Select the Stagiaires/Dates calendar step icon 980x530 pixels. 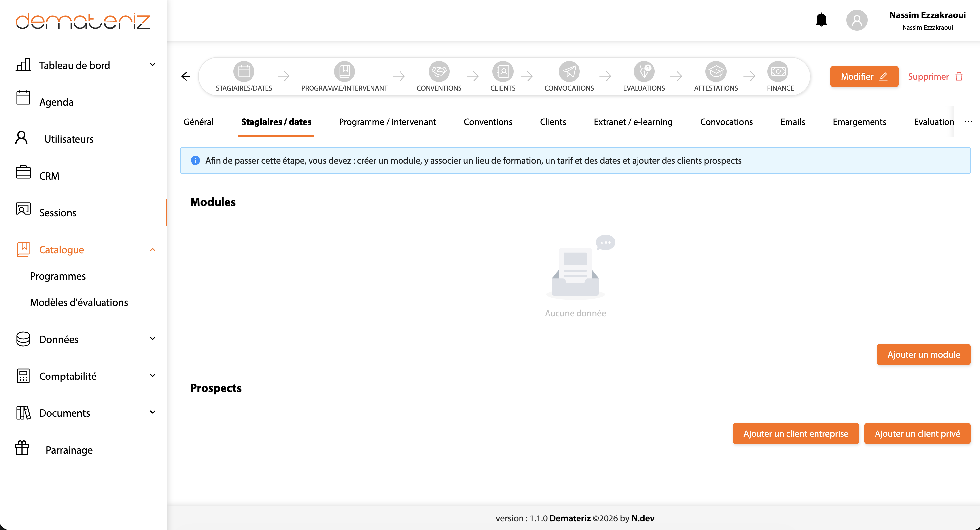point(244,71)
